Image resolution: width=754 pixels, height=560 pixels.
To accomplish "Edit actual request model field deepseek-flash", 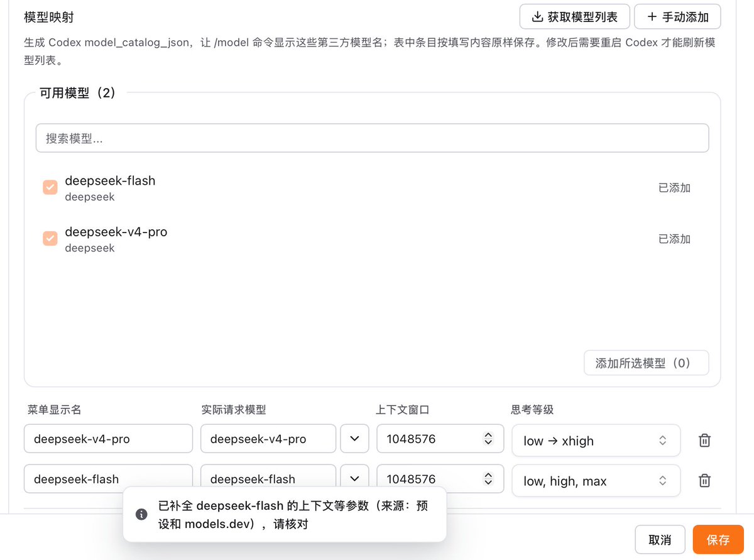I will (x=268, y=478).
